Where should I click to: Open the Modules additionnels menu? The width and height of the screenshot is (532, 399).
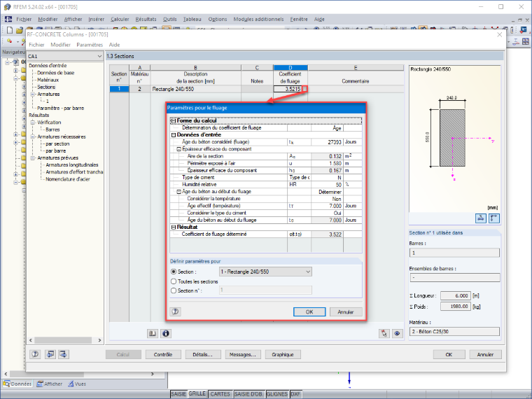[258, 20]
